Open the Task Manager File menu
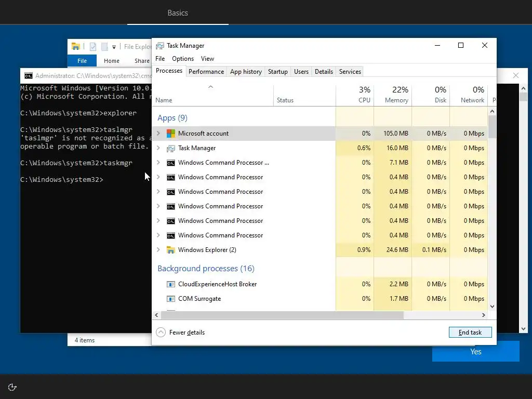This screenshot has height=399, width=532. point(160,59)
